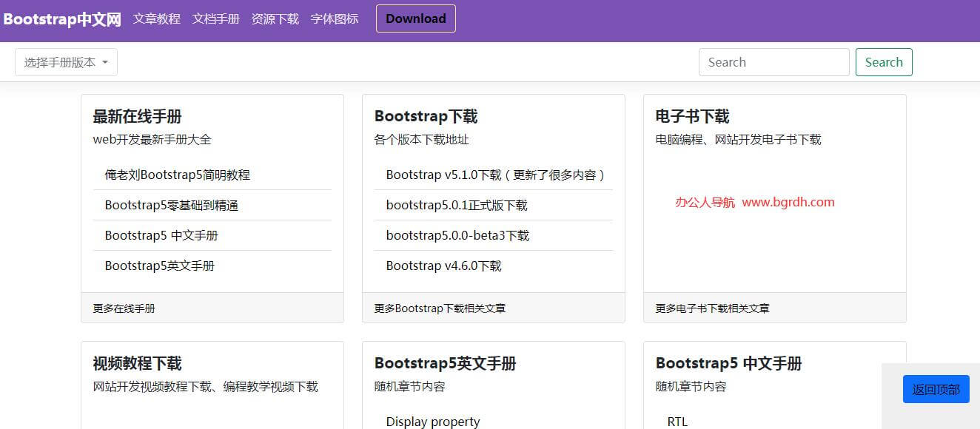Open Bootstrap v5.1.0下载 link
The image size is (980, 429).
(496, 175)
